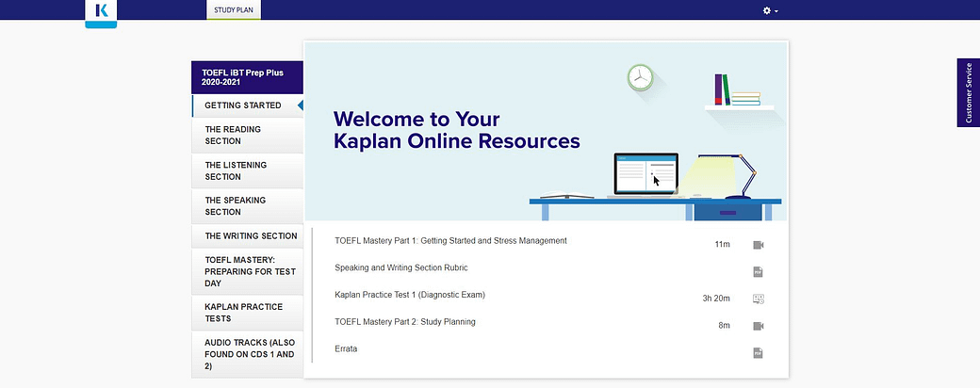Click the 11m duration label

[x=722, y=244]
